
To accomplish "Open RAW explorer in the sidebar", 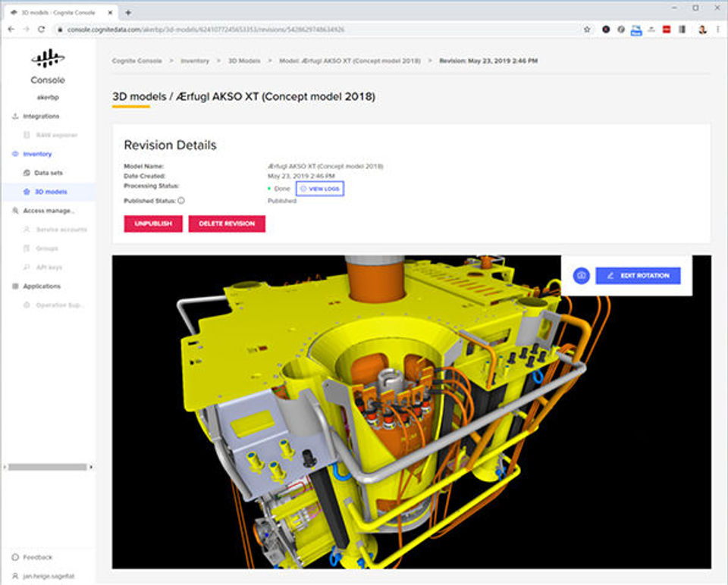I will [57, 135].
